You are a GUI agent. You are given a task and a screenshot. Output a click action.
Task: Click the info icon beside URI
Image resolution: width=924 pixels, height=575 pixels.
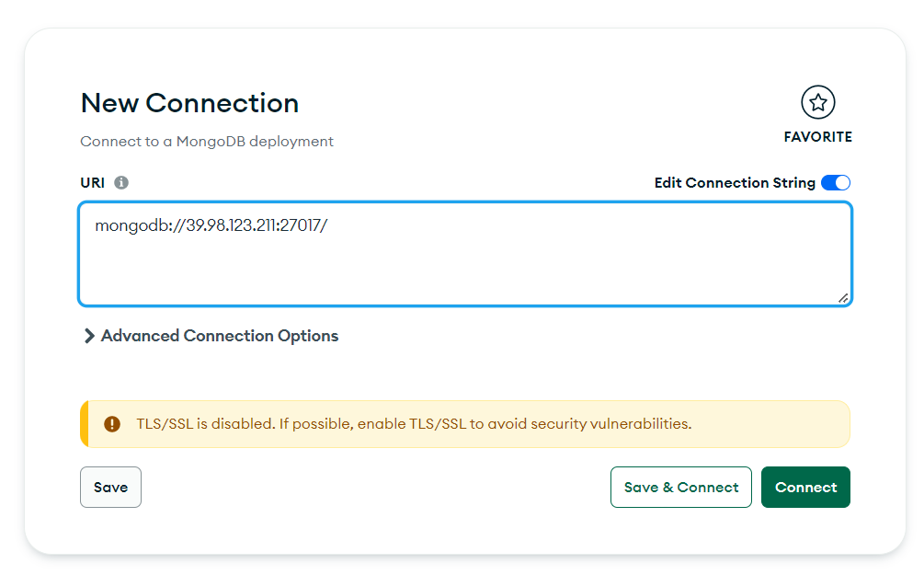tap(121, 183)
